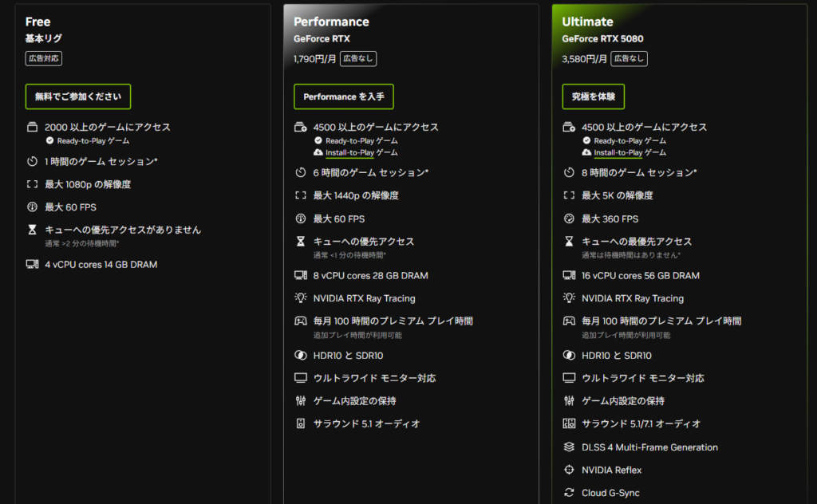Click the 最大 360 FPS text
Image resolution: width=817 pixels, height=504 pixels.
[x=610, y=219]
